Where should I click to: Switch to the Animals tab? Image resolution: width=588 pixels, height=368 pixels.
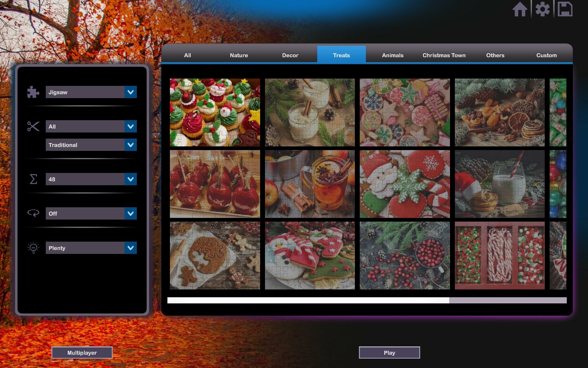click(x=392, y=55)
